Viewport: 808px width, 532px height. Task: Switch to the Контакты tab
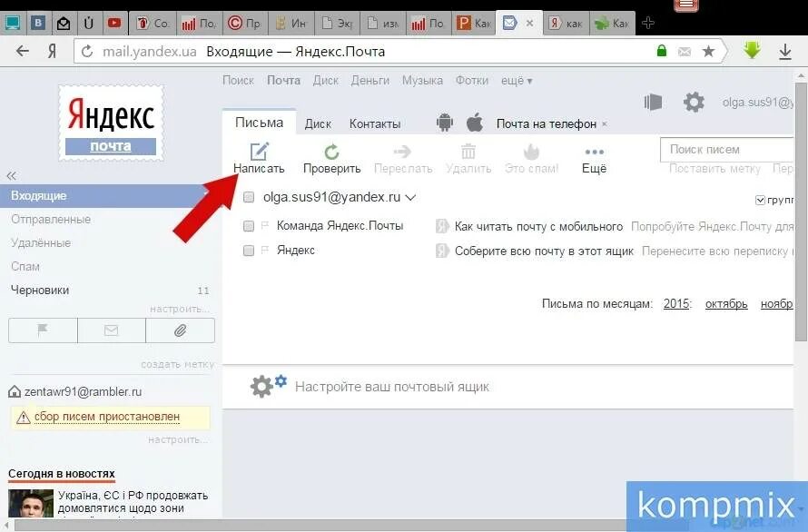coord(375,123)
